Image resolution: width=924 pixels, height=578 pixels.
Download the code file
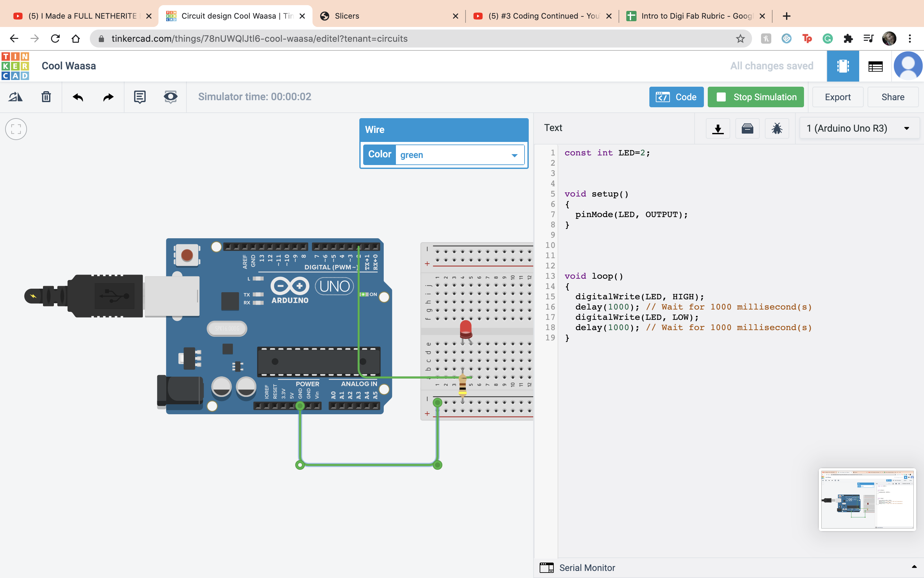[718, 128]
